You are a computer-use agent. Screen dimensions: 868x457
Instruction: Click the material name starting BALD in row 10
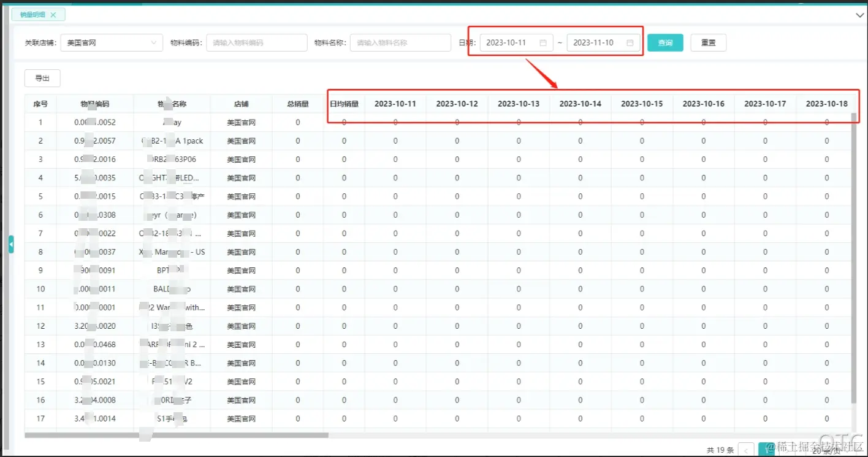172,289
